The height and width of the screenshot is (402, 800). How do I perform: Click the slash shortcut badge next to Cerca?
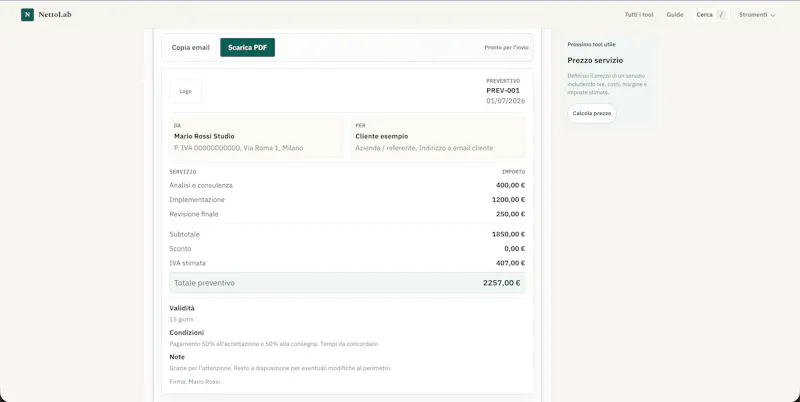click(721, 15)
